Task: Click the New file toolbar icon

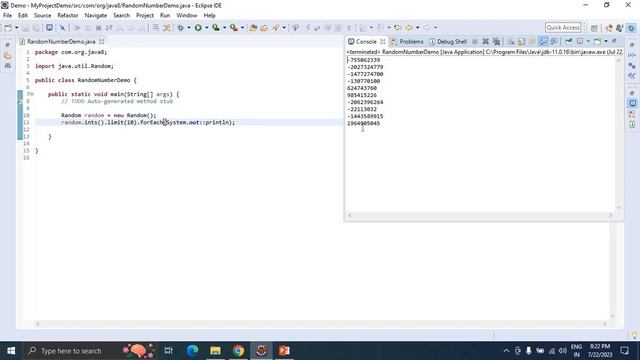Action: (x=8, y=28)
